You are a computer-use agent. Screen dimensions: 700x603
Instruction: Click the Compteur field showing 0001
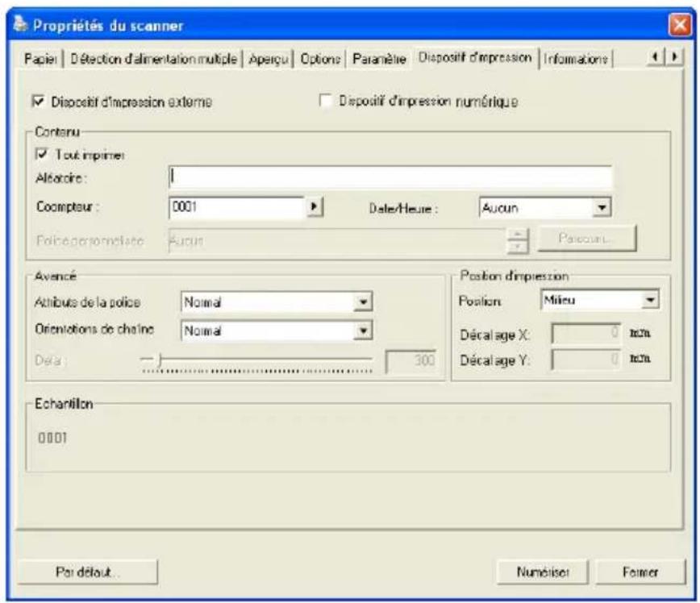pyautogui.click(x=237, y=207)
